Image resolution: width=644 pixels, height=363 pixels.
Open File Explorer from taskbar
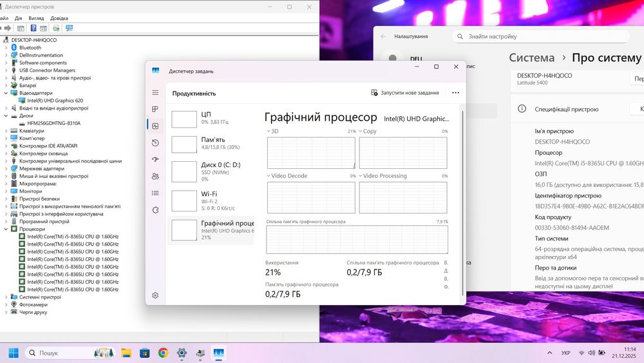pyautogui.click(x=126, y=353)
